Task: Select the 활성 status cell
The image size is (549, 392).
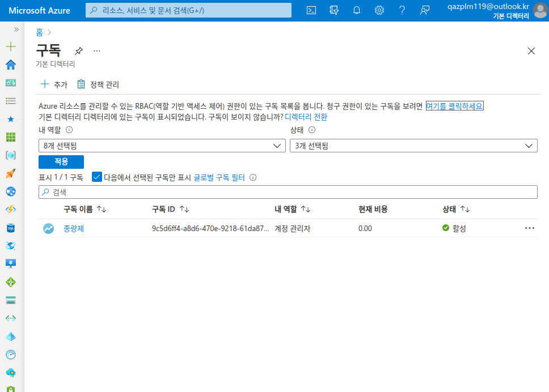Action: tap(454, 228)
